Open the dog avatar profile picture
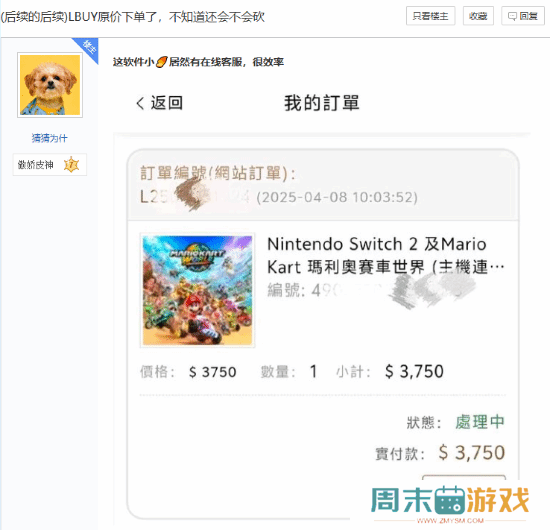Viewport: 550px width, 530px height. tap(50, 85)
